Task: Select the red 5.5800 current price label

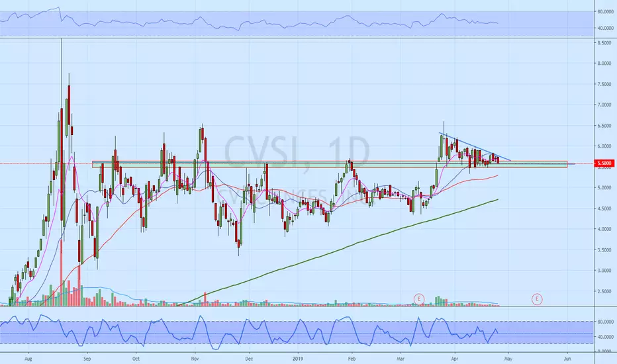Action: click(605, 163)
